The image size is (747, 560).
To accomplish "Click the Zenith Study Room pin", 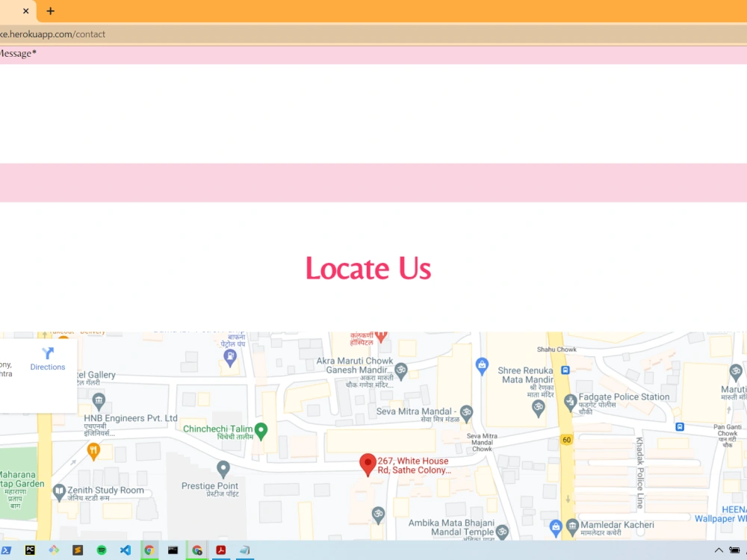I will click(58, 492).
